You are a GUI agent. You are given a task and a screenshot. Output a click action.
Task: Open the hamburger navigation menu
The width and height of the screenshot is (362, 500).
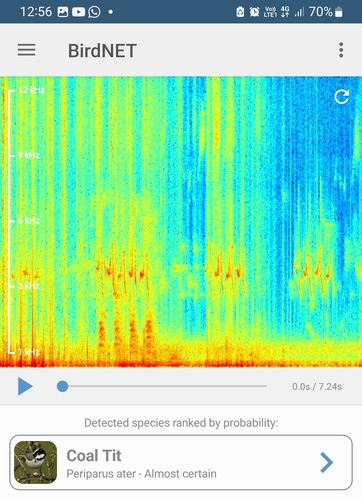pyautogui.click(x=26, y=50)
